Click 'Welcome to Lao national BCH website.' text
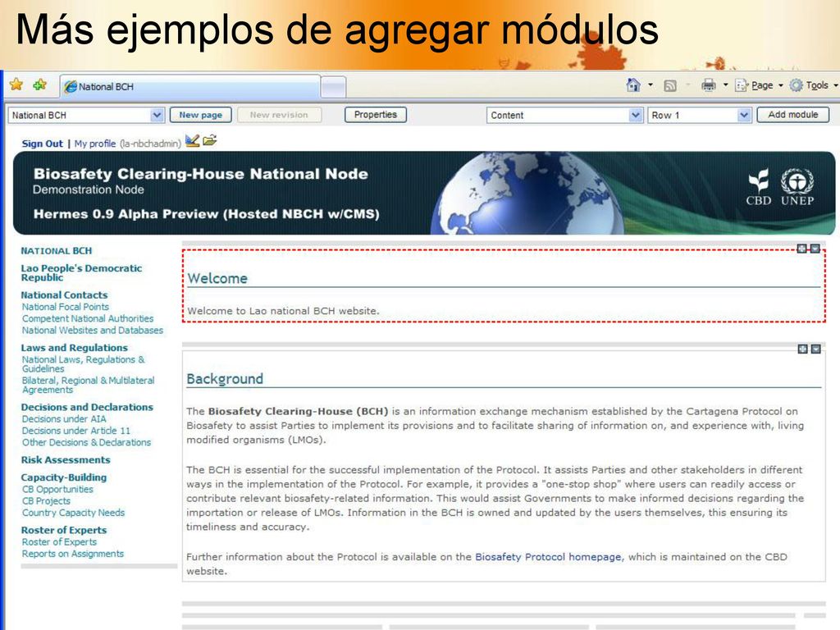The width and height of the screenshot is (840, 630). pos(283,311)
